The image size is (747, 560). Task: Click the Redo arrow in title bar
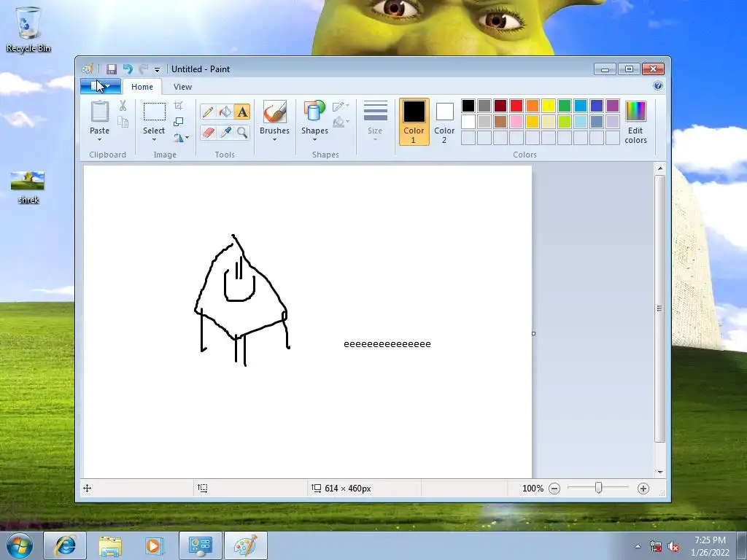click(144, 69)
